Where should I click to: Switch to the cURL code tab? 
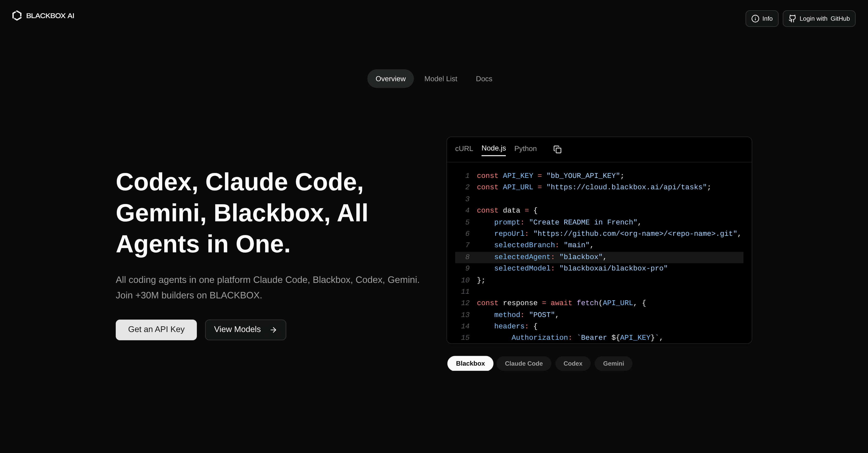click(464, 148)
